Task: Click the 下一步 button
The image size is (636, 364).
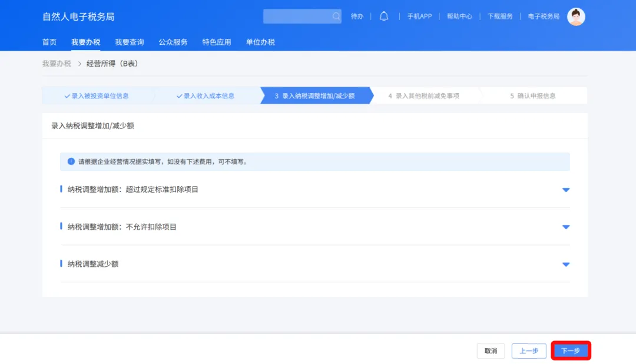Action: 571,350
